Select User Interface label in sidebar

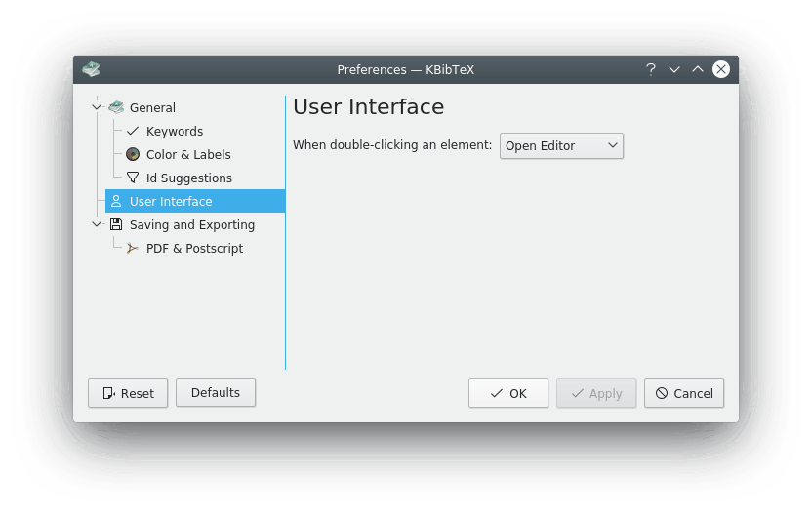pyautogui.click(x=171, y=201)
